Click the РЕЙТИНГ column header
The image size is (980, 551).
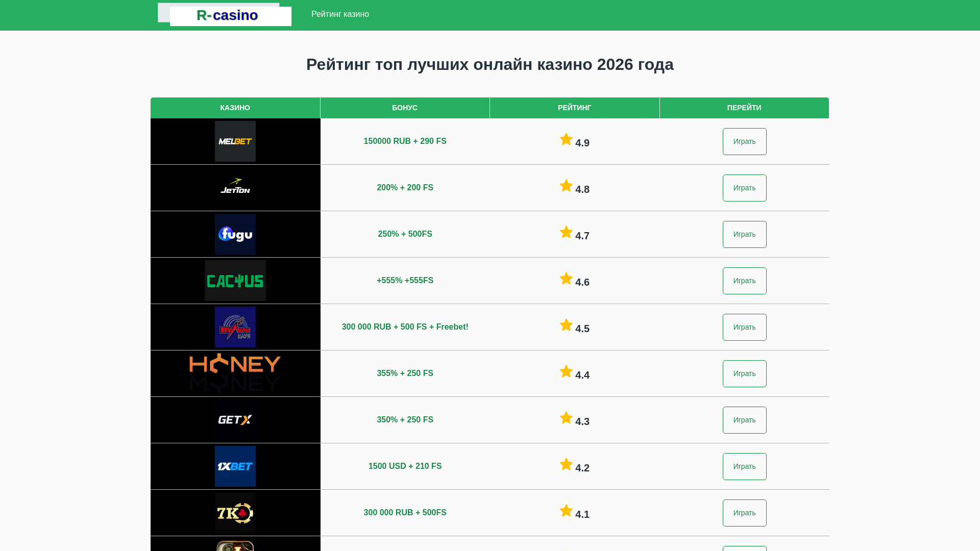tap(575, 108)
